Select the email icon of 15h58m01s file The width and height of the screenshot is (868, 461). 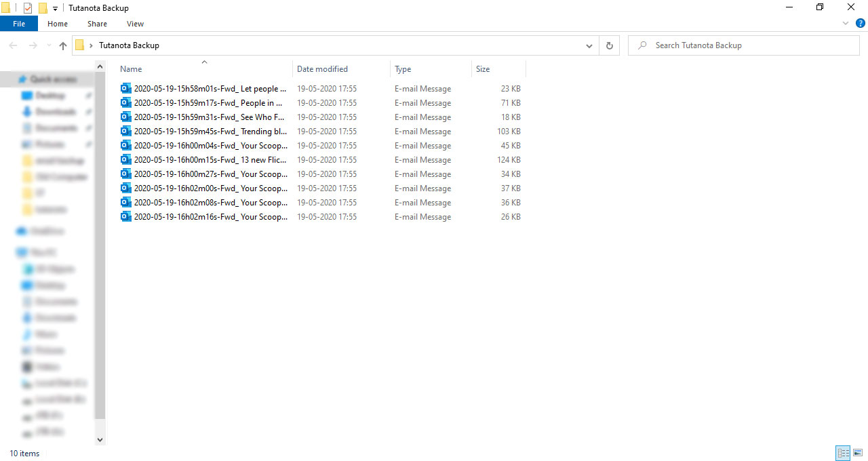click(x=125, y=89)
